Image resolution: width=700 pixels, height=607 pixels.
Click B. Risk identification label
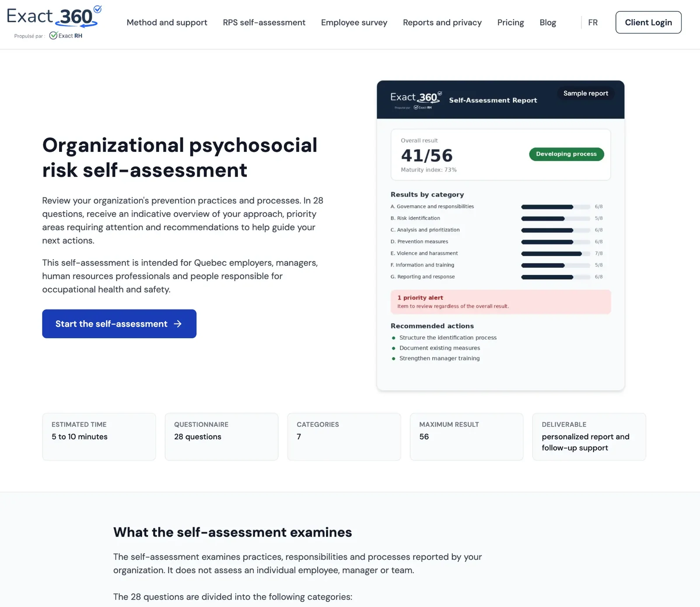(415, 218)
